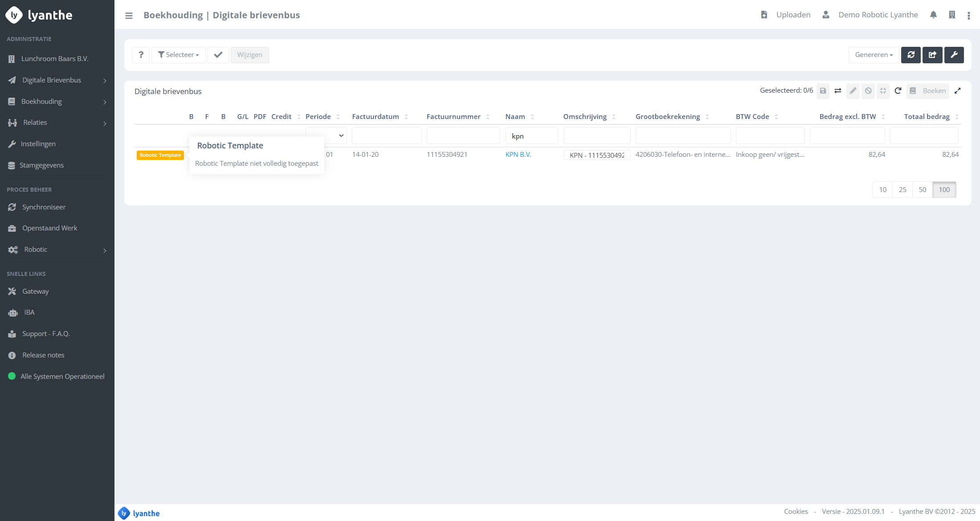Open the KPN B.V. link
Viewport: 980px width, 521px height.
click(518, 155)
